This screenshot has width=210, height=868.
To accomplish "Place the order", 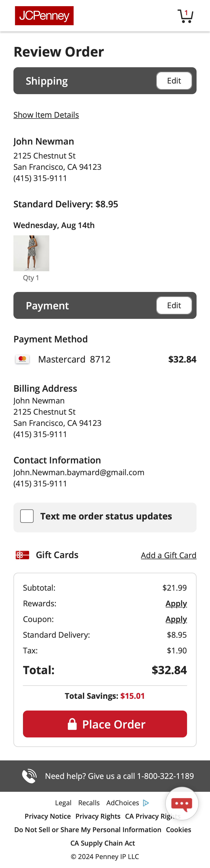I will coord(105,724).
